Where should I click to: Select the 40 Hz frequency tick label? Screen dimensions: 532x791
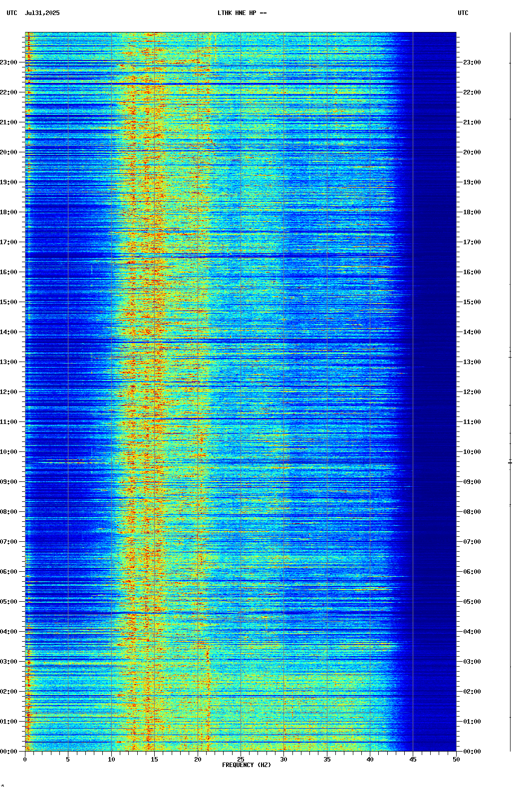[x=370, y=760]
